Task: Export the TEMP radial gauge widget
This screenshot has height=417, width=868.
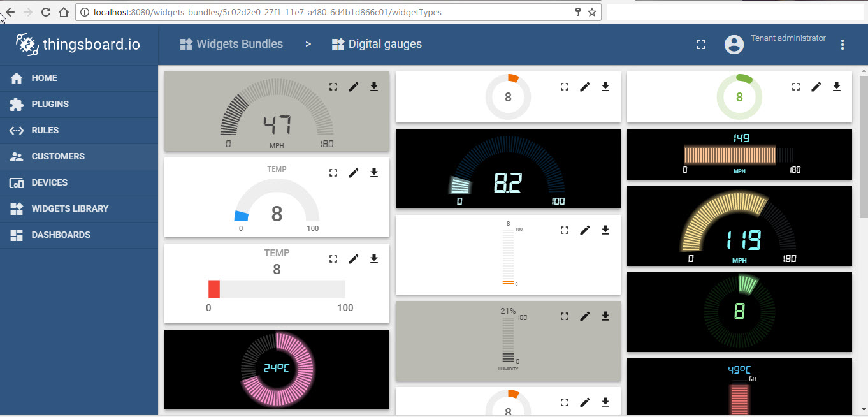Action: point(374,172)
